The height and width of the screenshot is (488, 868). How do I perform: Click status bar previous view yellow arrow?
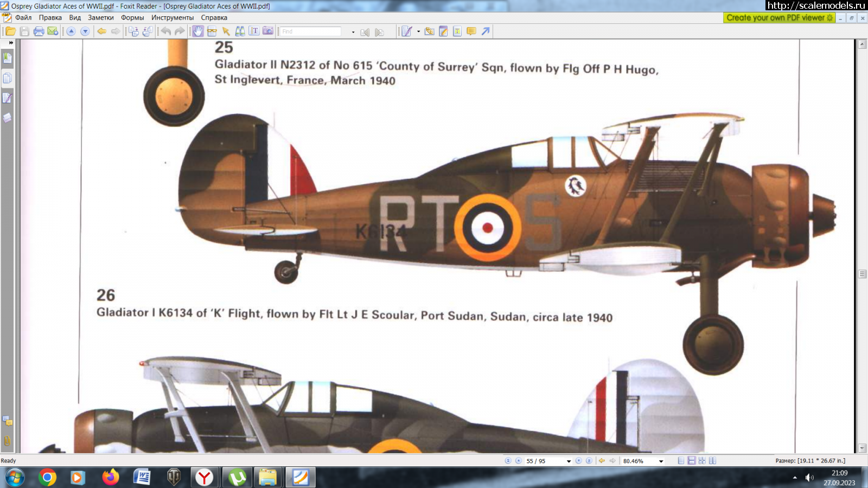[602, 461]
